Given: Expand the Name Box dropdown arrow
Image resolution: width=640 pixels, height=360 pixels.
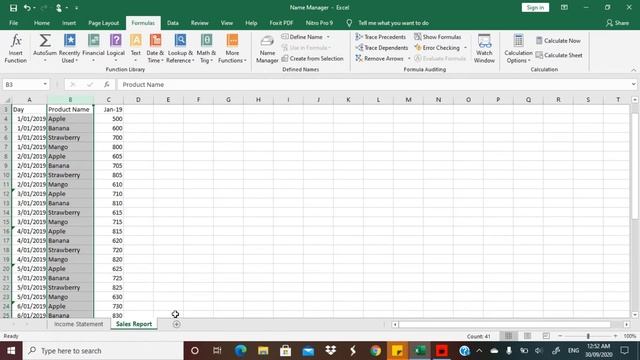Looking at the screenshot, I should 45,84.
